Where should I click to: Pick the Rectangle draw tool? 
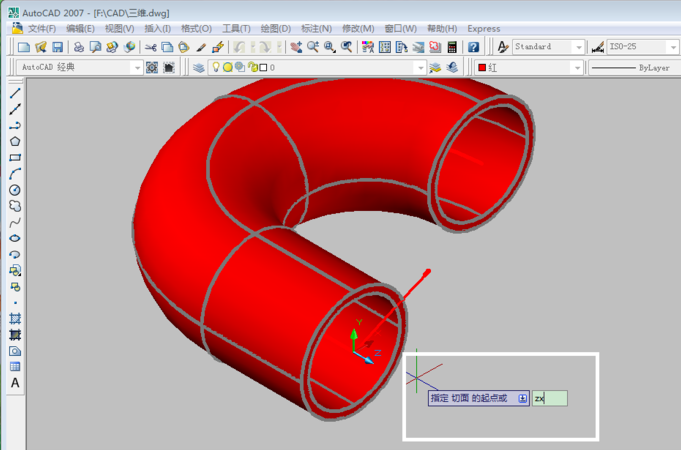[15, 157]
